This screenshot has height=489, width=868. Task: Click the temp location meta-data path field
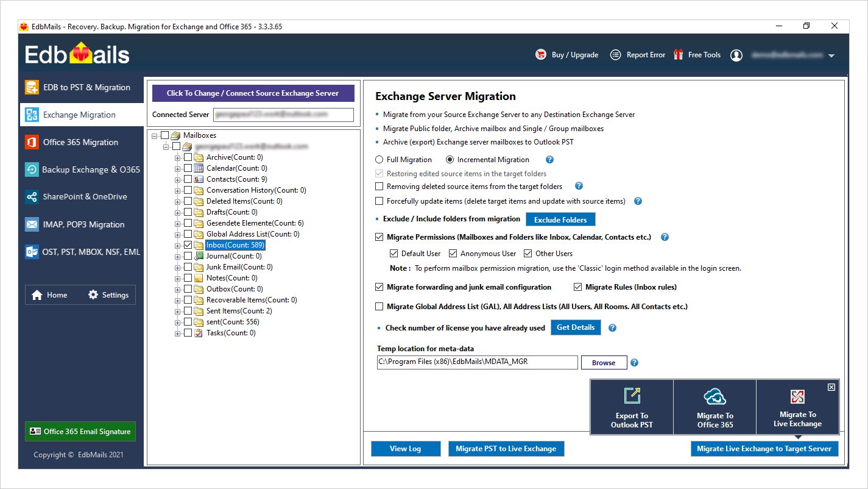click(x=478, y=362)
